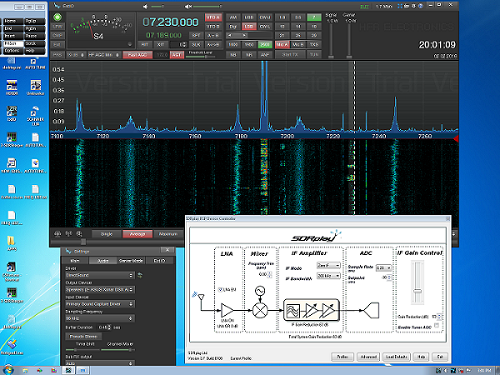Click the Single spectrum mode button
Image resolution: width=500 pixels, height=375 pixels.
click(106, 234)
